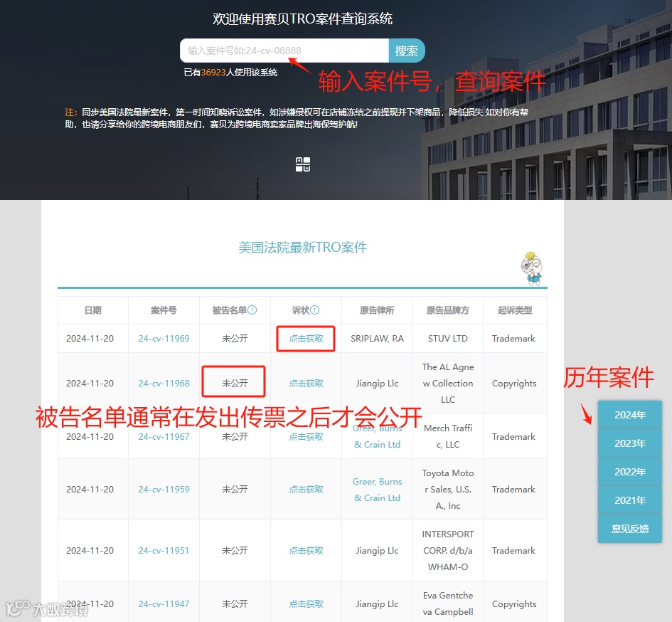Open the 2024年 cases list
Image resolution: width=672 pixels, height=622 pixels.
pyautogui.click(x=630, y=415)
